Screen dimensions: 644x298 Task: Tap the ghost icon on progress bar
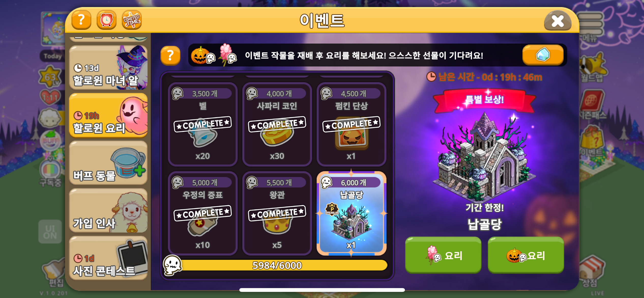172,265
